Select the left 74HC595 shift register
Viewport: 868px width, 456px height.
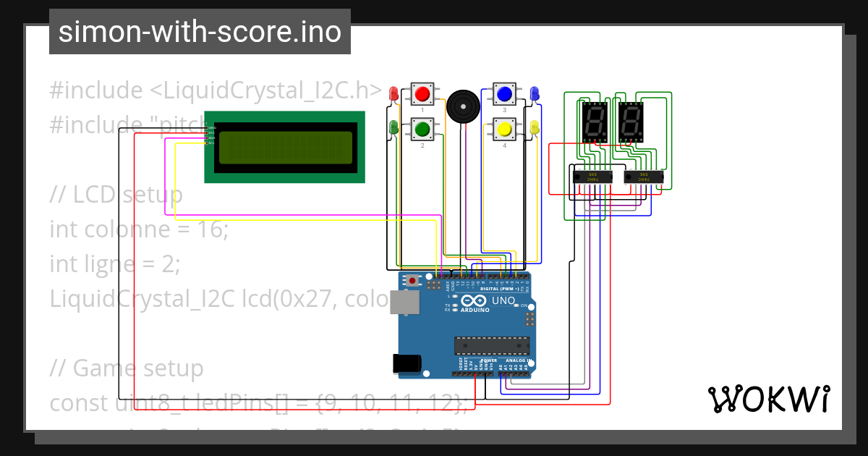[593, 176]
